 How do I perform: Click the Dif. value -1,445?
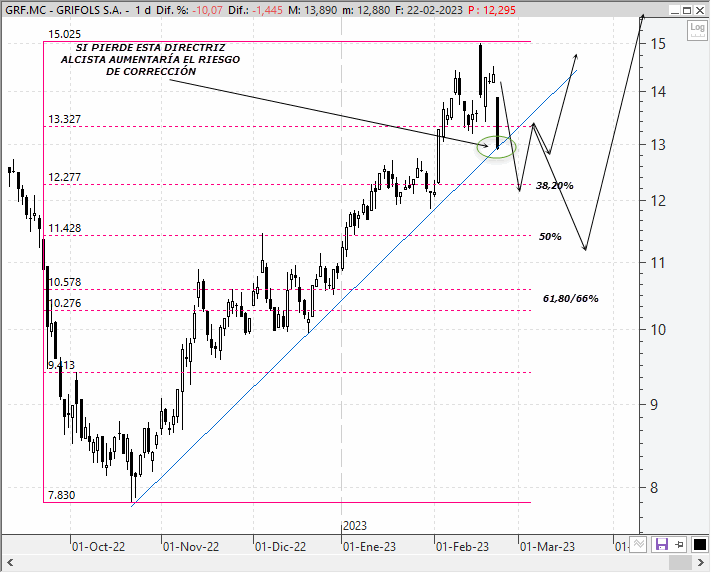[268, 10]
